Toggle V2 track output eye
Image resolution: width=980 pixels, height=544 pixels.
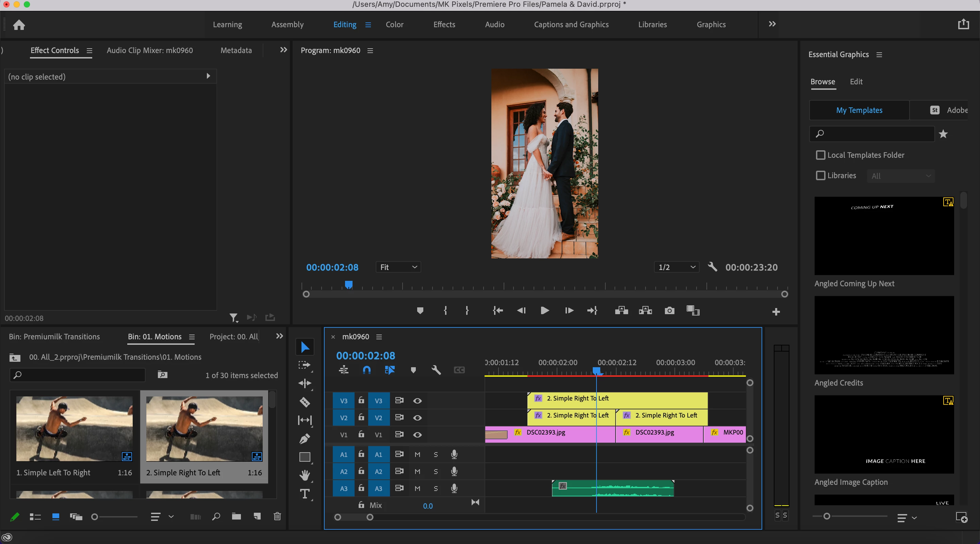tap(417, 418)
